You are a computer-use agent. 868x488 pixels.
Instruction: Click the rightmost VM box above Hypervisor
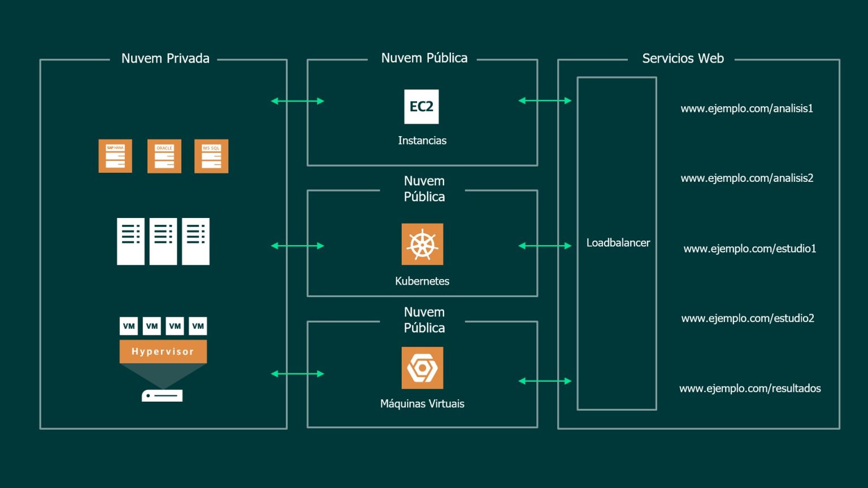(x=198, y=326)
